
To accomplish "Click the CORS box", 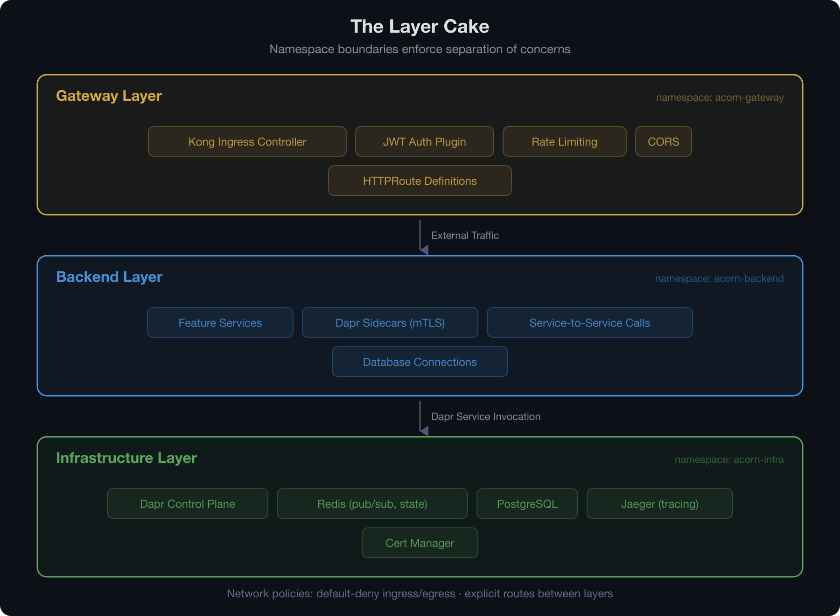I will point(663,141).
